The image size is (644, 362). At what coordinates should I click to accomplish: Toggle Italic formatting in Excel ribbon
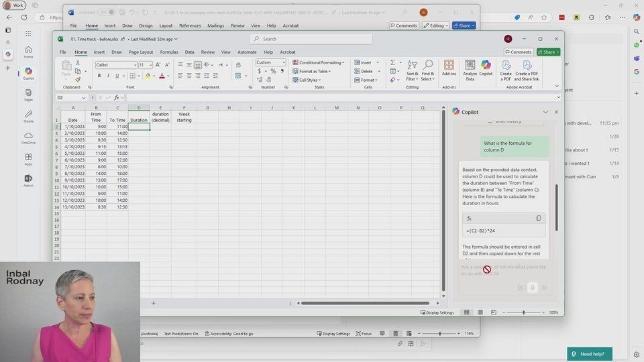[x=108, y=76]
